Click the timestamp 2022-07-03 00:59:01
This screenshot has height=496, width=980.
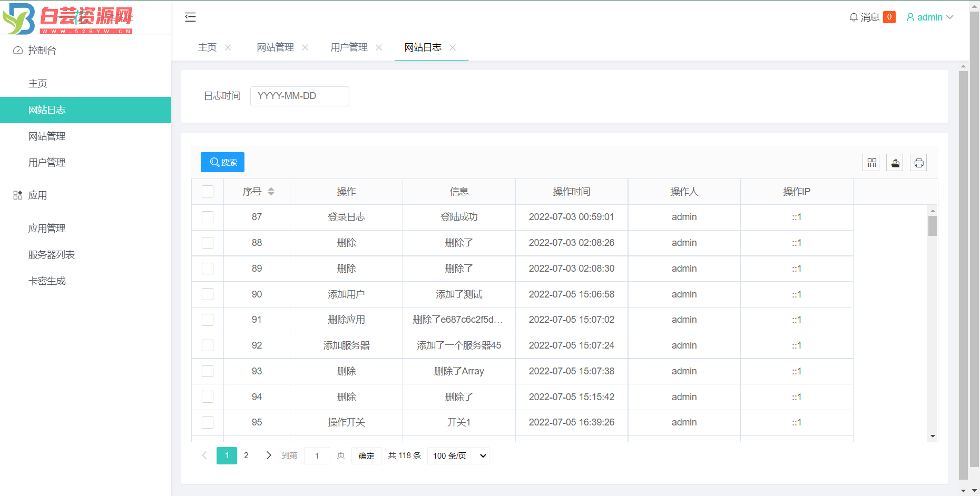[572, 217]
